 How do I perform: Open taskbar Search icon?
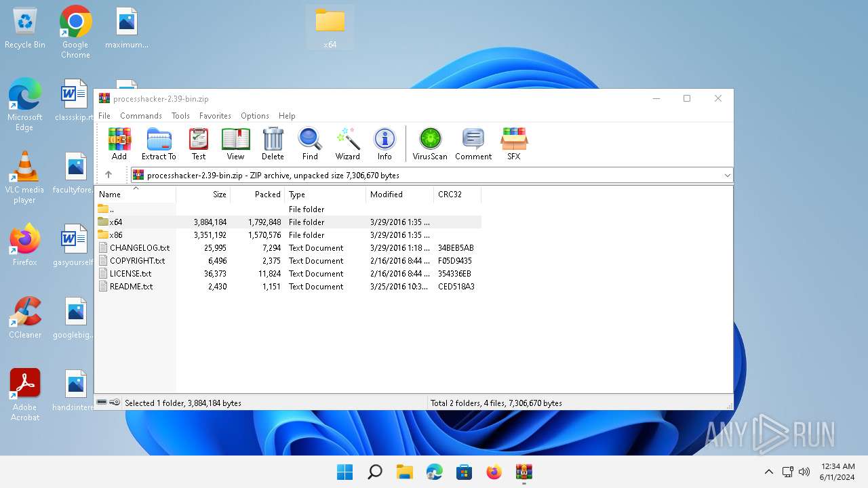pyautogui.click(x=375, y=472)
